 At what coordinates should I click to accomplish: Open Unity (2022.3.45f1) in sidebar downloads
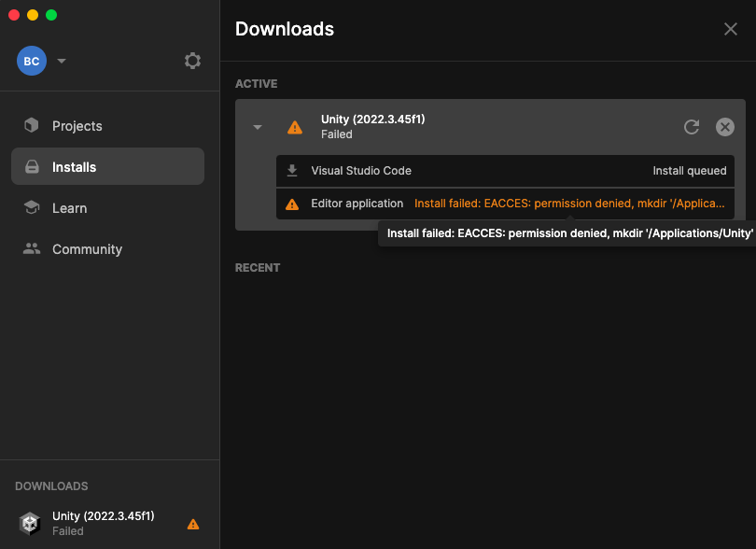click(109, 524)
